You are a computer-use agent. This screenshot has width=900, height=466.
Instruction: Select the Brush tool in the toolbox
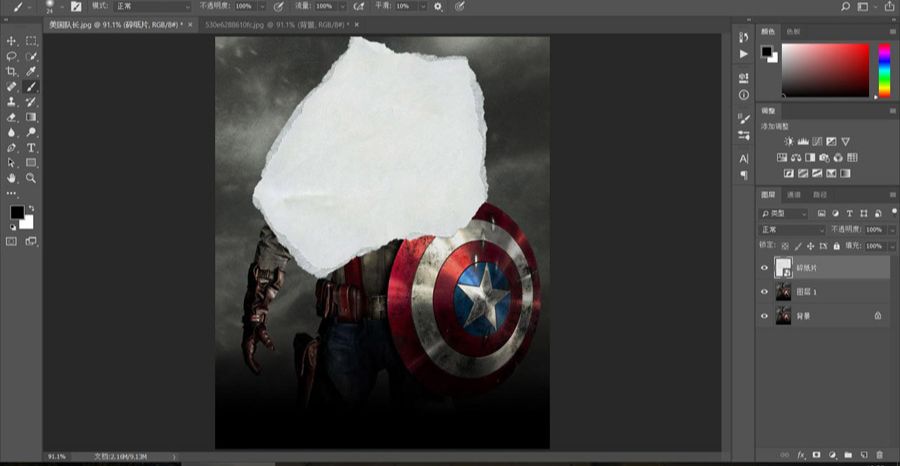pyautogui.click(x=31, y=87)
